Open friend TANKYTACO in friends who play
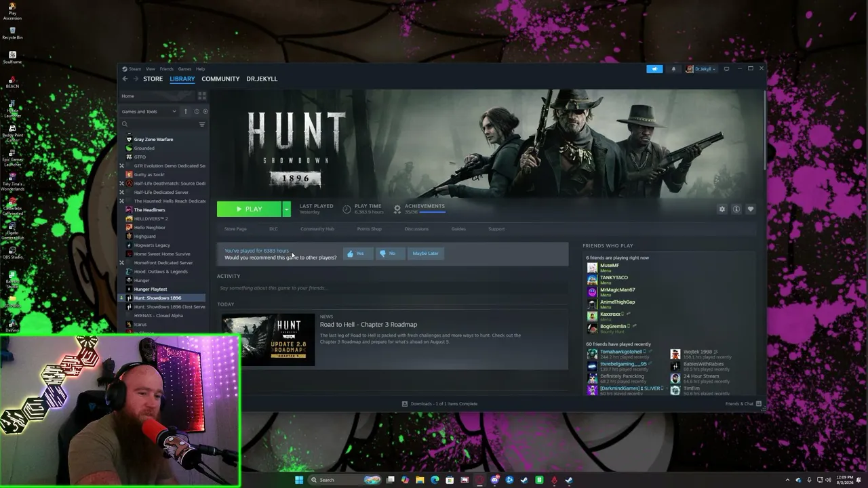This screenshot has height=488, width=868. click(614, 278)
